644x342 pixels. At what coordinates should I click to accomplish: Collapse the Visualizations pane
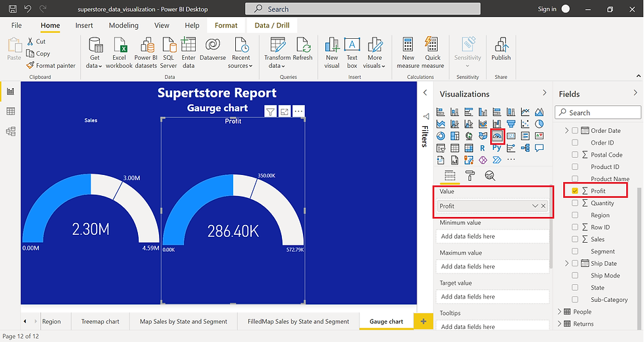click(x=545, y=93)
